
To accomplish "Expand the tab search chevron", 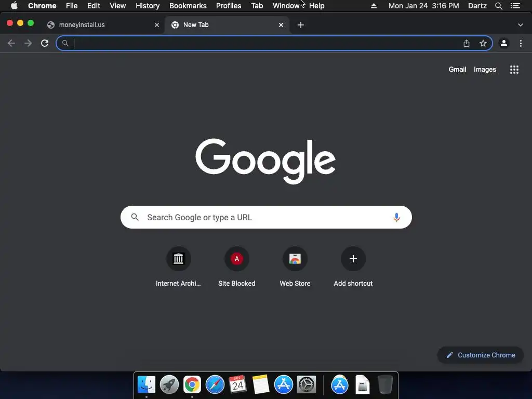I will (x=521, y=25).
